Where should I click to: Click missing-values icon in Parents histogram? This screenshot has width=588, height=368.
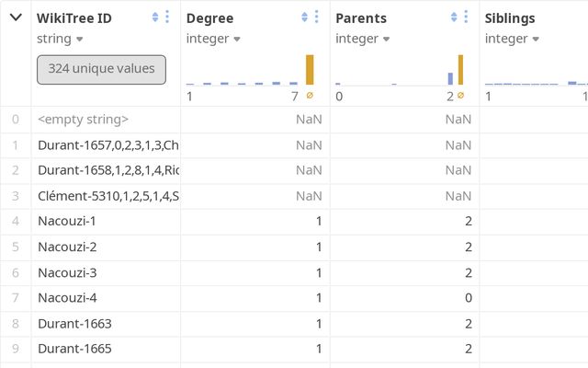459,96
